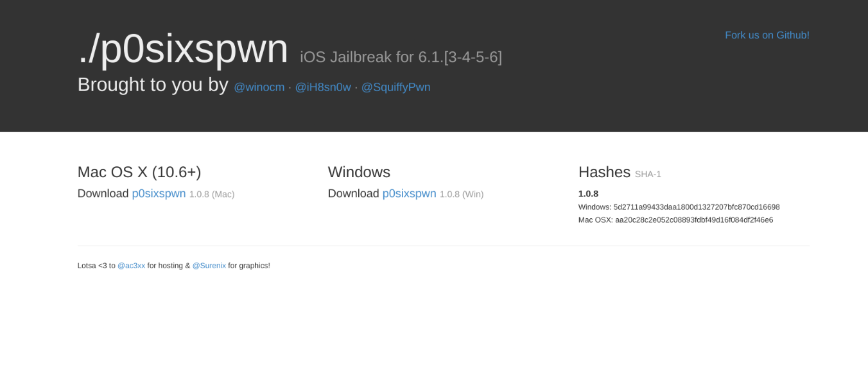
Task: Click the bold 1.0.8 version under Hashes
Action: pyautogui.click(x=588, y=194)
